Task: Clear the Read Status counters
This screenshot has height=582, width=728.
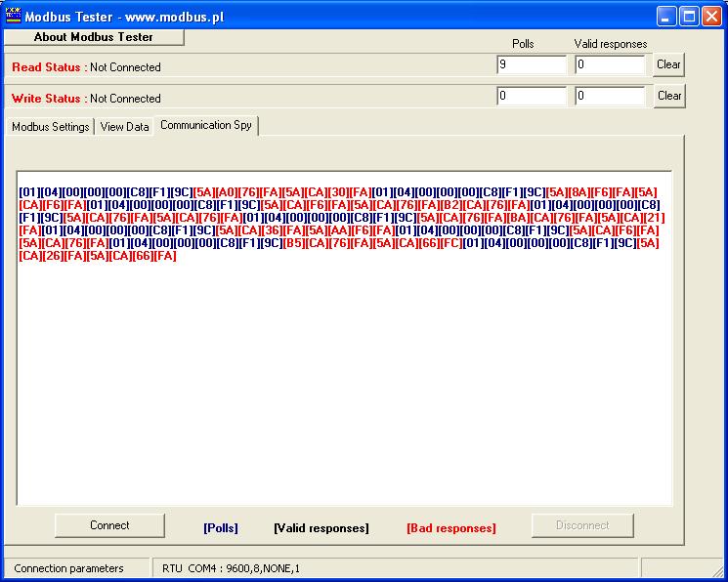Action: tap(668, 64)
